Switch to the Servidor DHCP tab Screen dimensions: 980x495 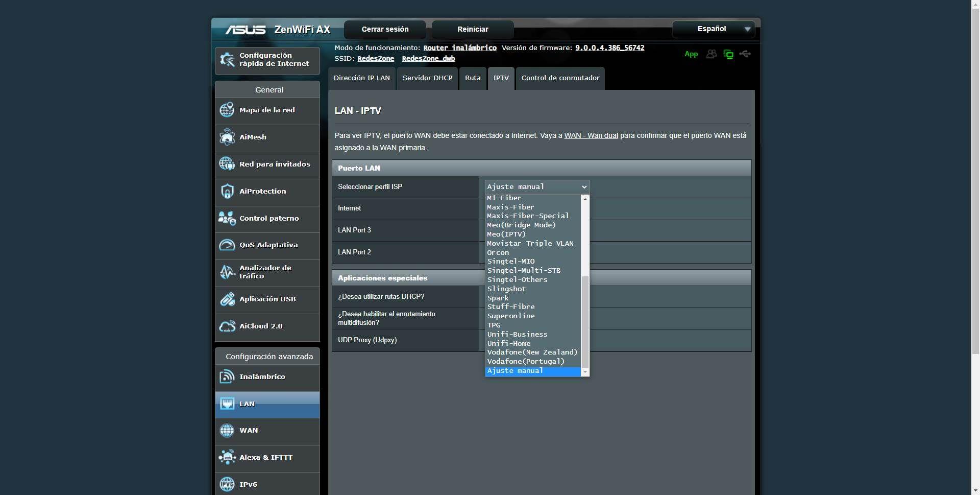pos(427,78)
